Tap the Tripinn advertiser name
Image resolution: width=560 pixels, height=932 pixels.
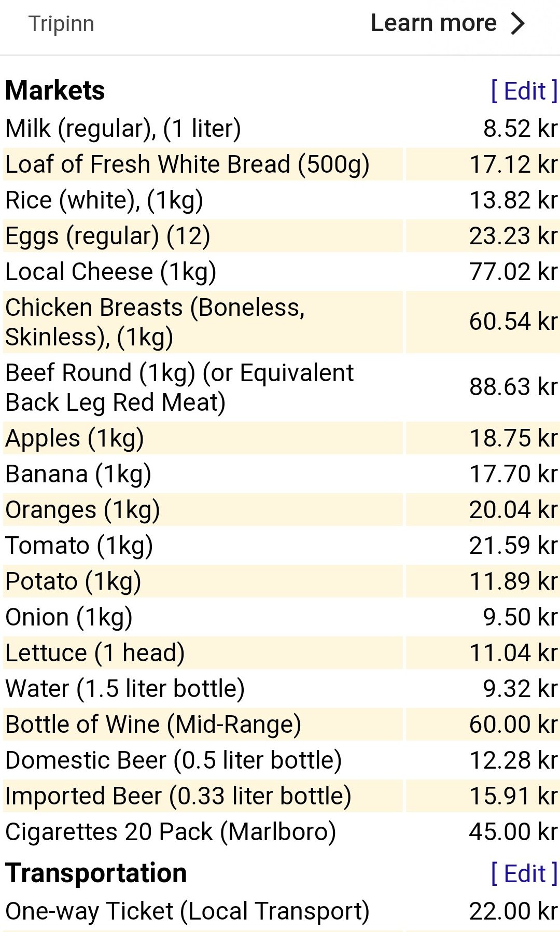[x=61, y=24]
